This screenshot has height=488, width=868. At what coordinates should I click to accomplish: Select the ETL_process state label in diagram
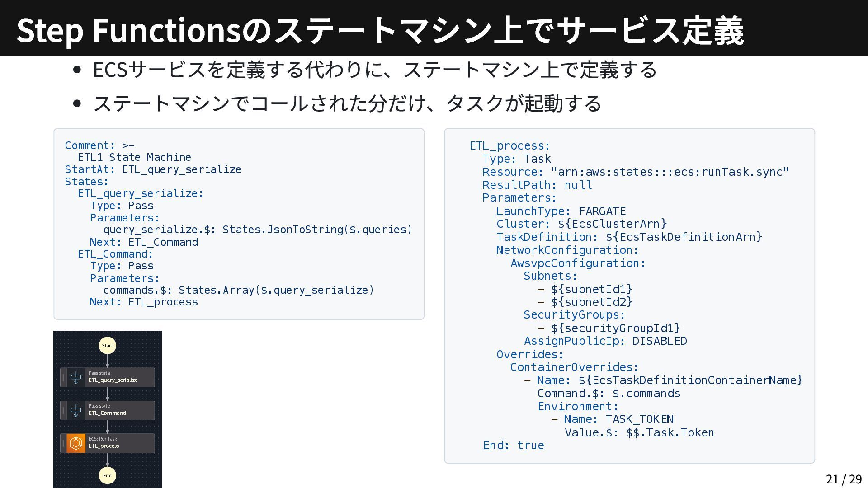(104, 446)
